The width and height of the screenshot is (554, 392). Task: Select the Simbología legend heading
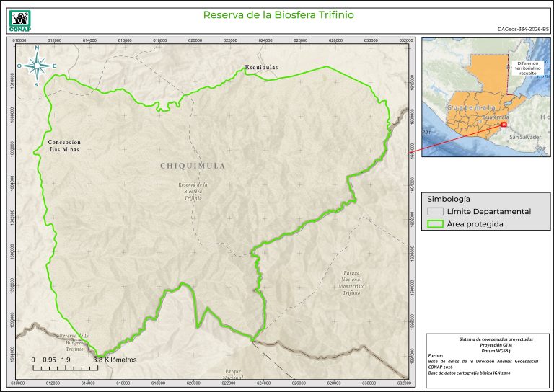point(449,198)
